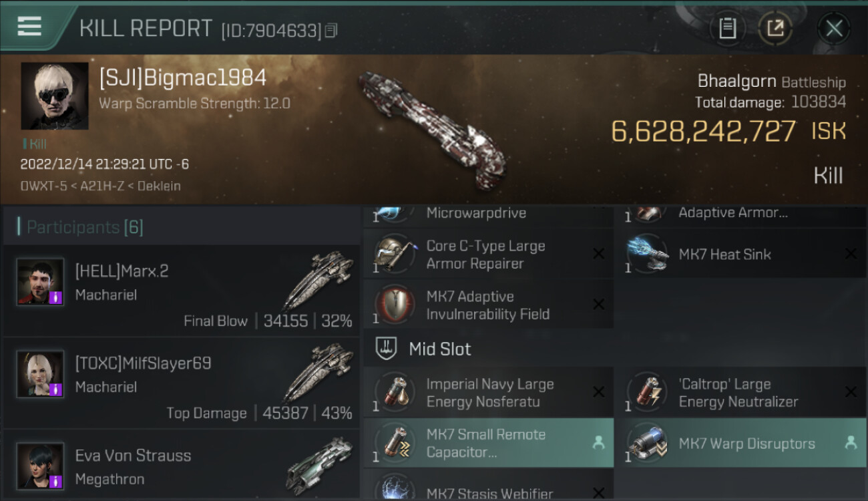
Task: Share the kill report externally
Action: 775,29
